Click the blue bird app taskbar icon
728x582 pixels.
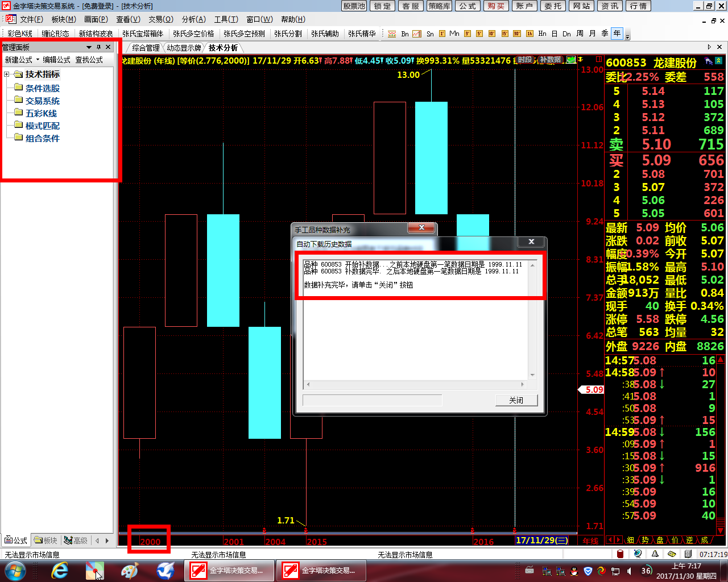(166, 571)
